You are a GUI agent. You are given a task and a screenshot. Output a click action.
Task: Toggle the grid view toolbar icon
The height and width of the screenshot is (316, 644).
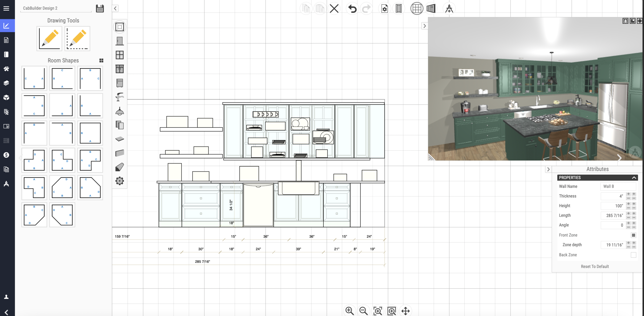417,9
